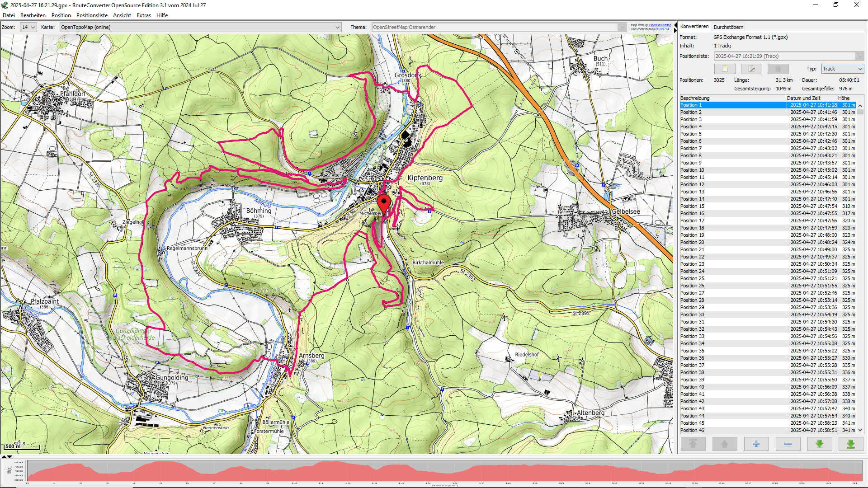Click the Arnsberg label on the map

pyautogui.click(x=311, y=356)
